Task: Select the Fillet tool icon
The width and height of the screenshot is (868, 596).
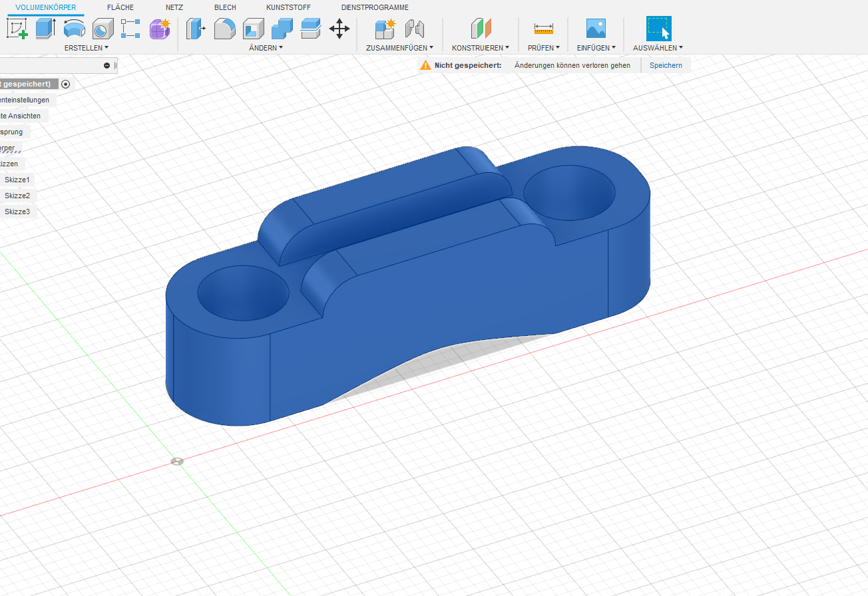Action: click(x=225, y=29)
